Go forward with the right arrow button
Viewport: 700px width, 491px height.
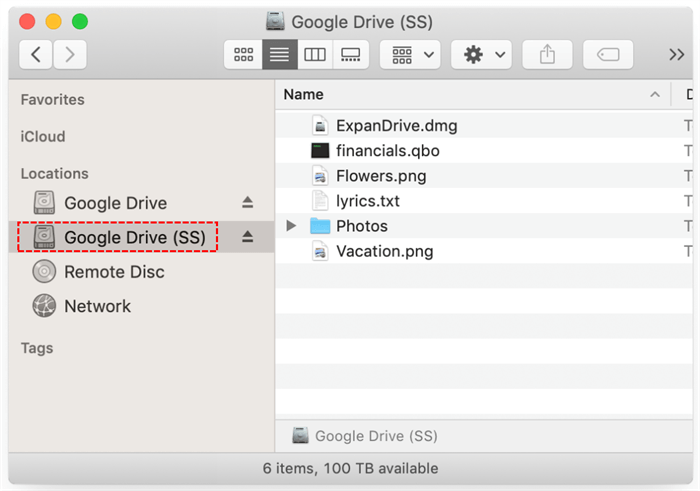point(69,55)
